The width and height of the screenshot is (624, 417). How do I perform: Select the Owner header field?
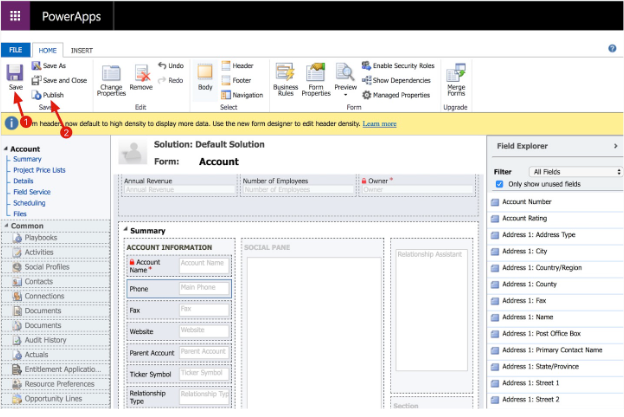tap(417, 185)
